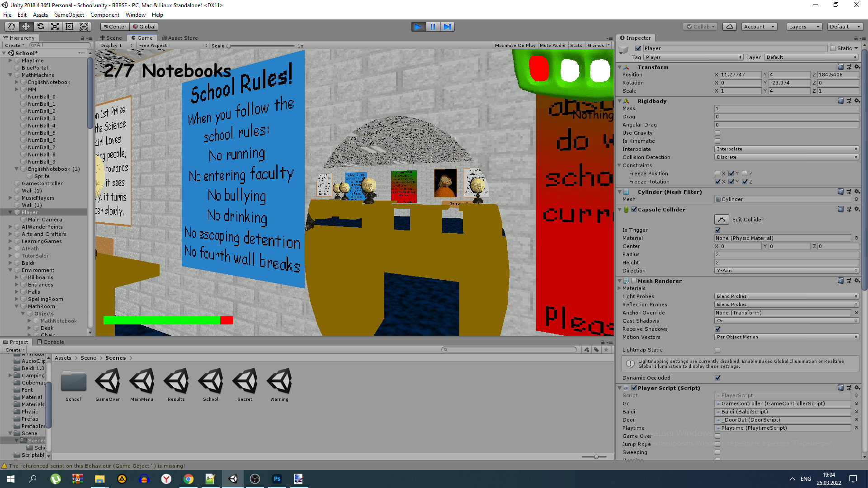Enable the Mesh Renderer component checkbox
The width and height of the screenshot is (868, 488).
pyautogui.click(x=634, y=281)
